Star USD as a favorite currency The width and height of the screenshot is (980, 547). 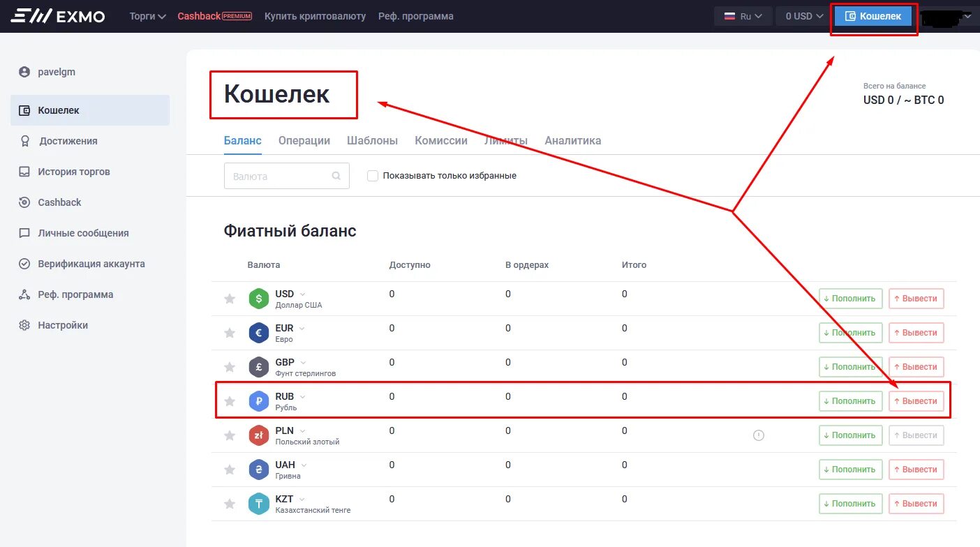229,298
